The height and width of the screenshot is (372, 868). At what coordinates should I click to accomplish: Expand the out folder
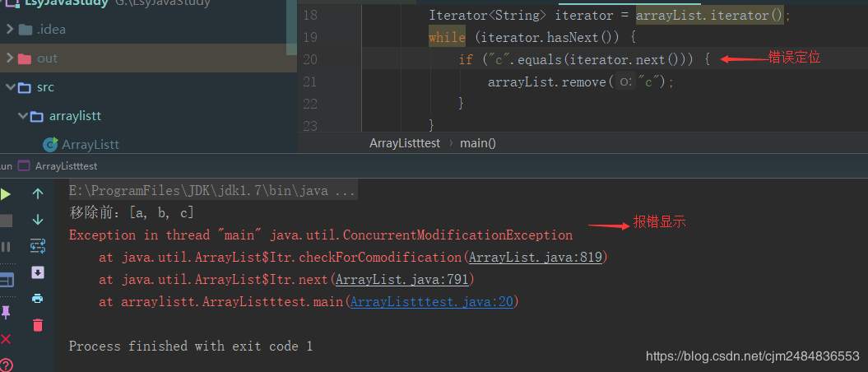coord(9,58)
